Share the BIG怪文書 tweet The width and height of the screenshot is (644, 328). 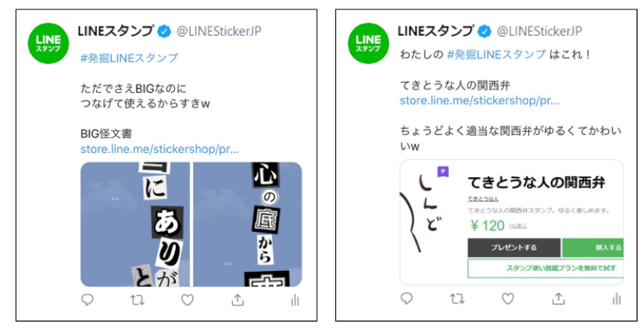[238, 300]
